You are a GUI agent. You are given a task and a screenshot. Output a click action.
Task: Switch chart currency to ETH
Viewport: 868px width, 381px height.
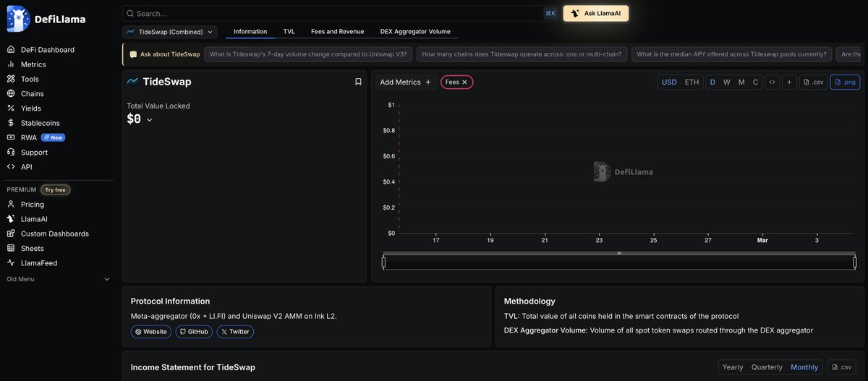(x=692, y=82)
